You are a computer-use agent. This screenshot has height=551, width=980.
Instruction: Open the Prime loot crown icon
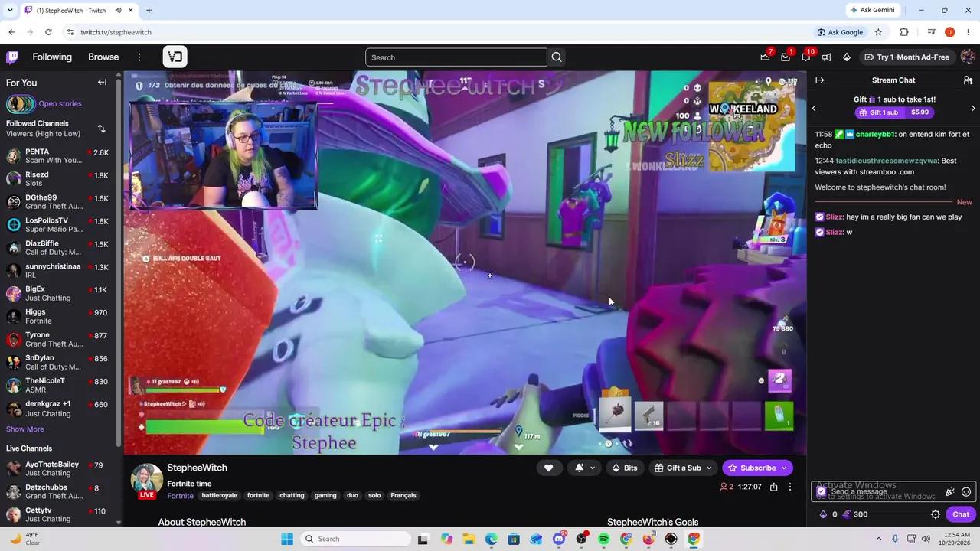(765, 57)
